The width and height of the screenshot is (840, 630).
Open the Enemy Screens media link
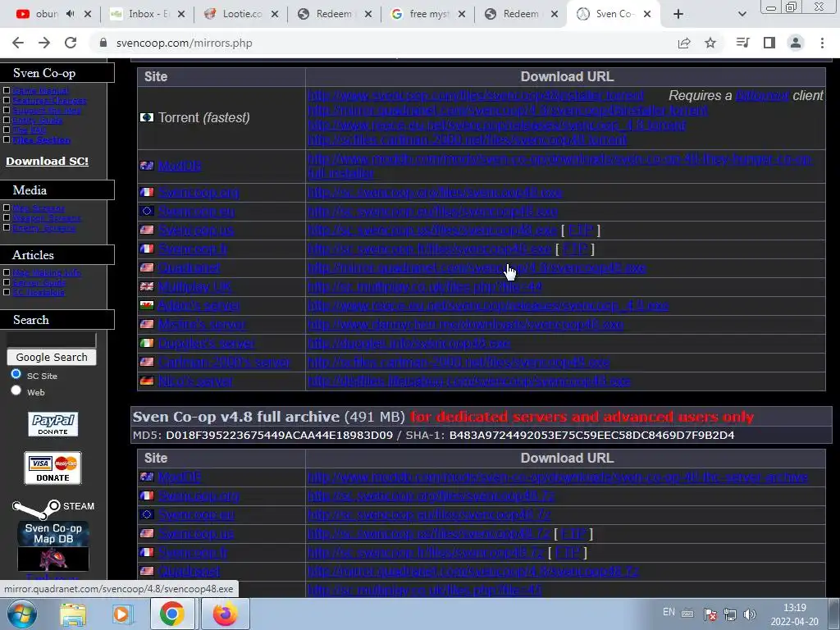pyautogui.click(x=44, y=228)
